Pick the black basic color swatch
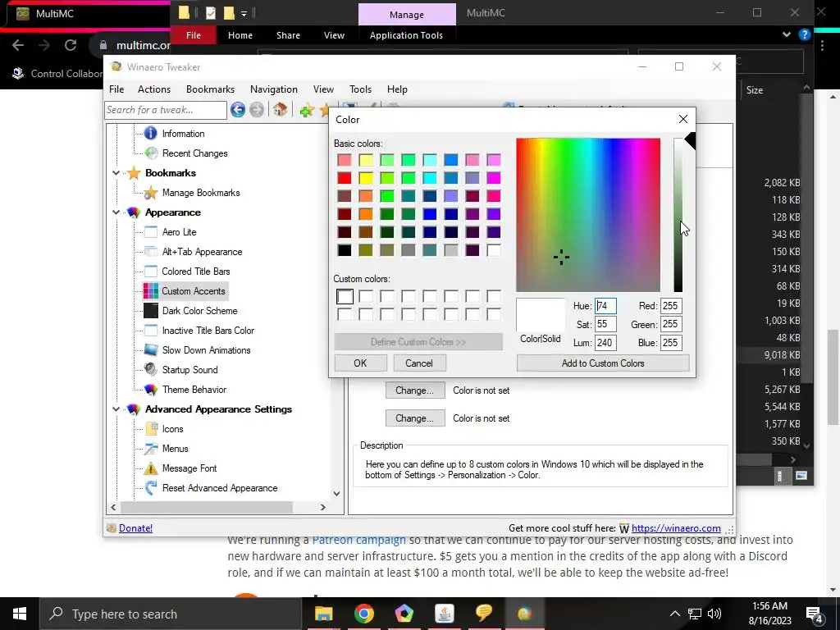The height and width of the screenshot is (630, 840). (345, 250)
